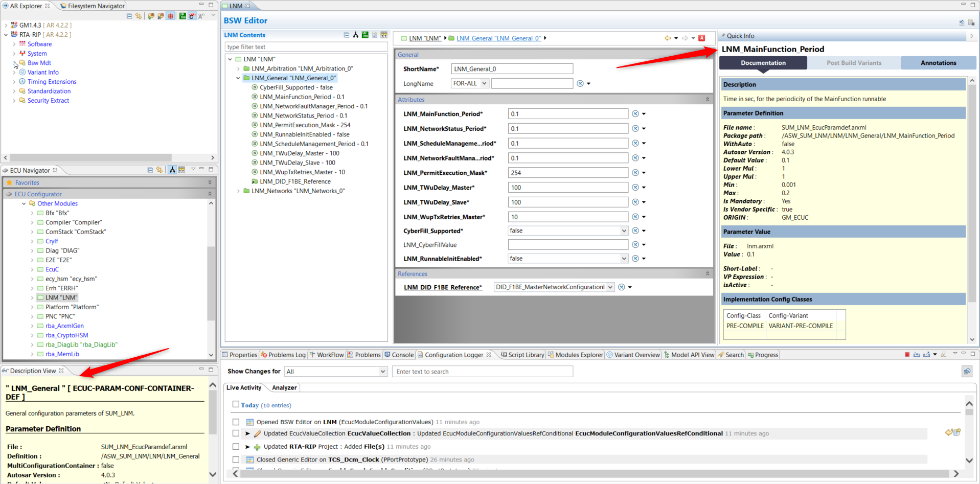Click the ShortName input field
This screenshot has width=980, height=484.
pos(512,69)
